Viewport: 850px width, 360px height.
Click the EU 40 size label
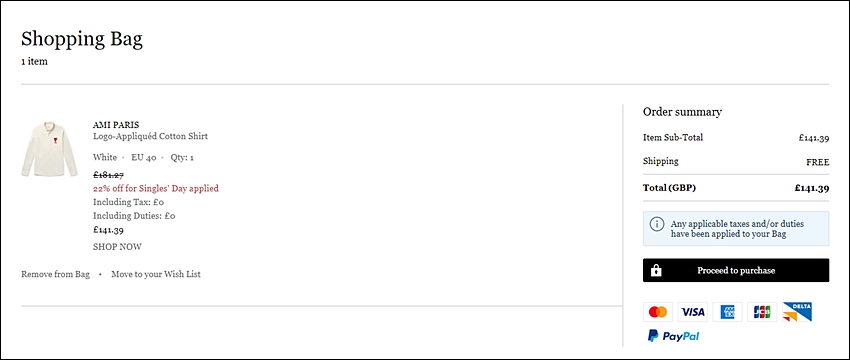click(144, 158)
